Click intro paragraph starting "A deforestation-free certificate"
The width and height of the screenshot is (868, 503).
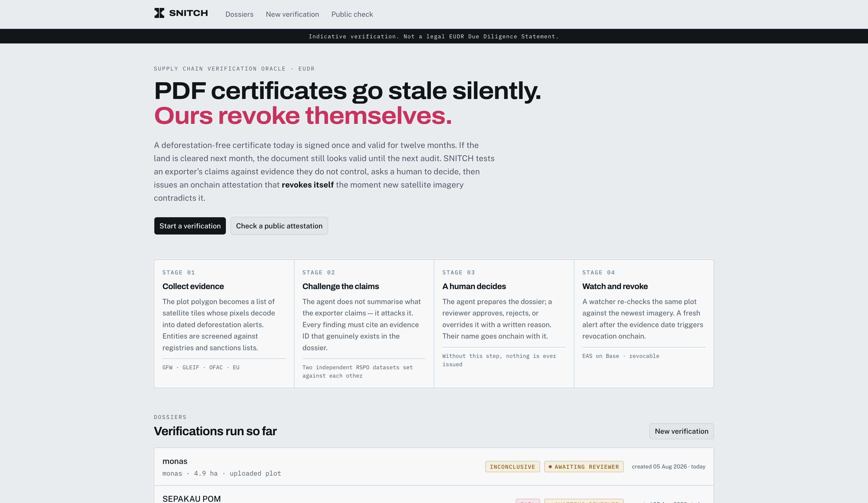click(324, 172)
